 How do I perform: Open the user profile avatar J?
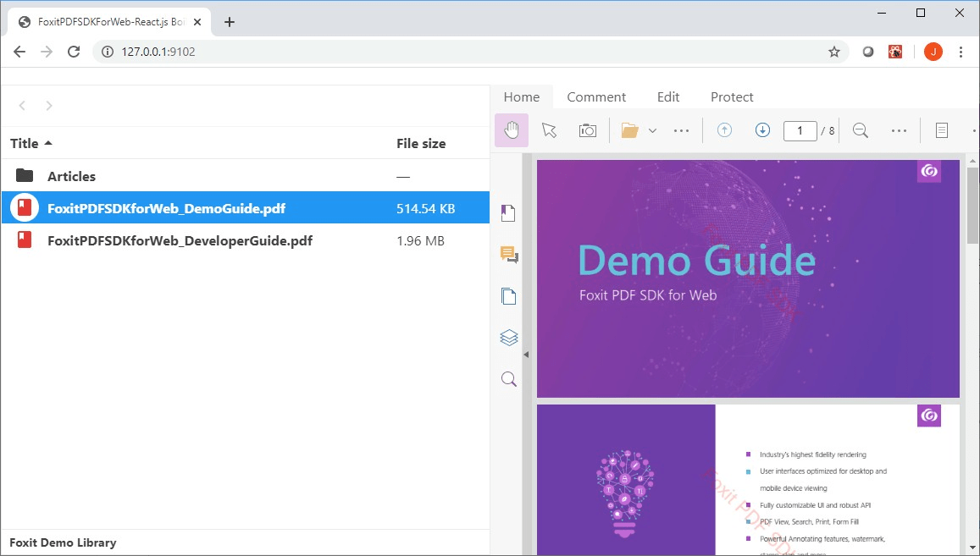click(x=933, y=52)
